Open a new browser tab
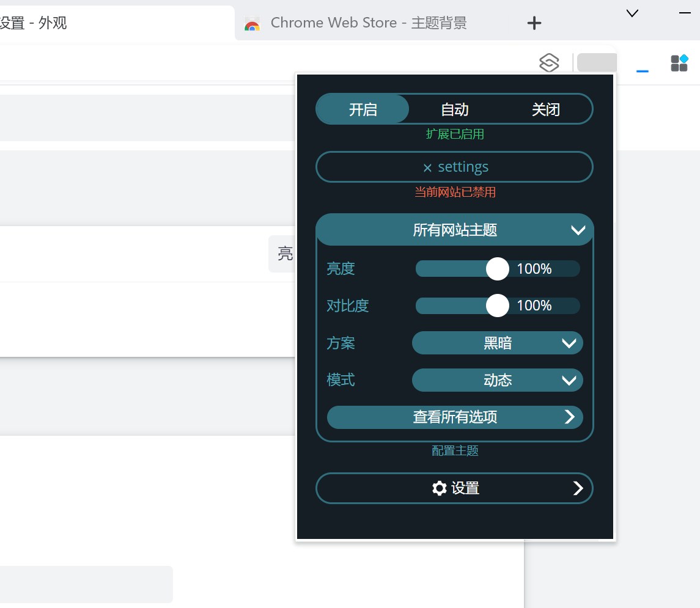 [534, 23]
